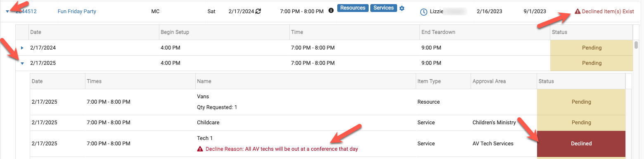The width and height of the screenshot is (644, 159).
Task: Click the recurring event refresh icon
Action: pos(258,12)
